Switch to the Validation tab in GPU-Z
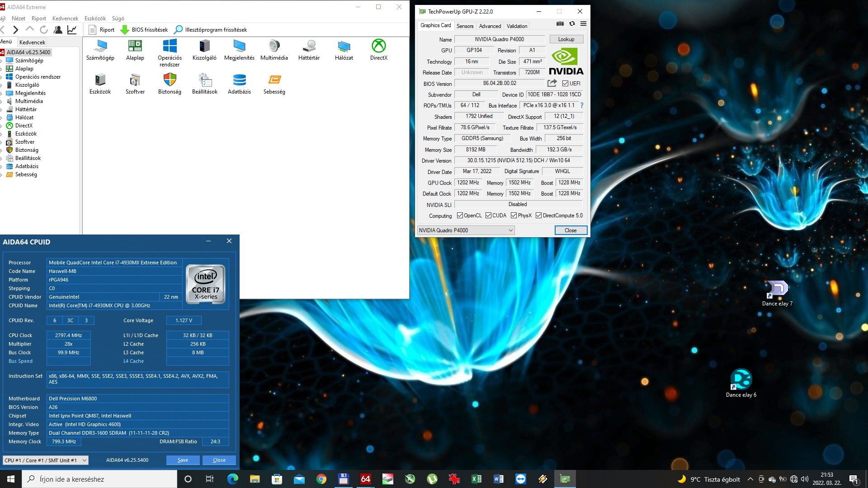The height and width of the screenshot is (488, 868). (x=517, y=26)
